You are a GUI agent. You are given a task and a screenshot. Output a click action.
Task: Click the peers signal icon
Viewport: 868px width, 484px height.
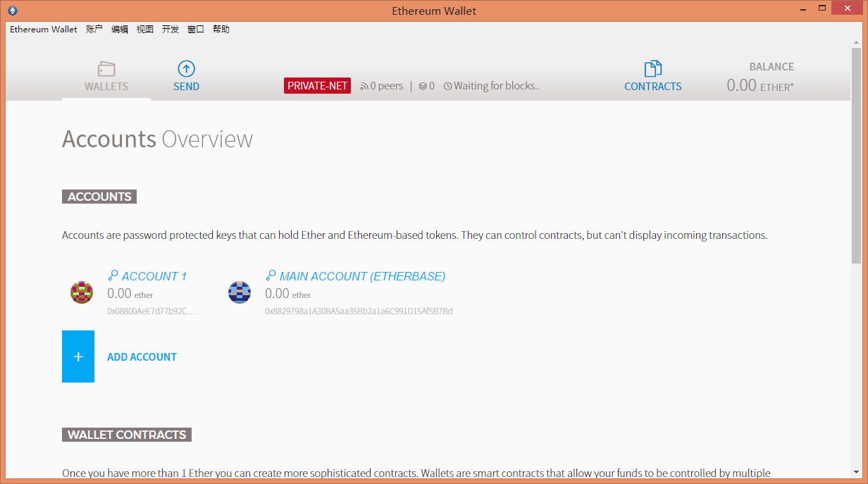coord(364,87)
